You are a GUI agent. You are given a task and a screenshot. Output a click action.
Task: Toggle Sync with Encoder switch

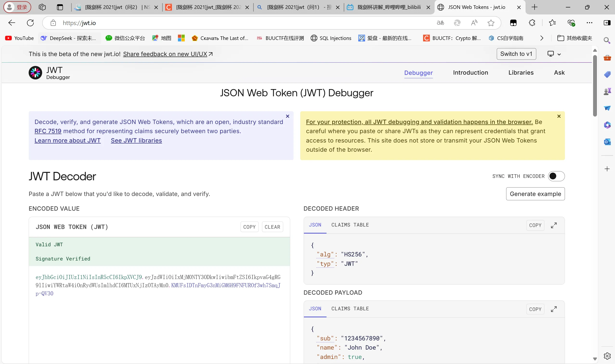pos(556,176)
